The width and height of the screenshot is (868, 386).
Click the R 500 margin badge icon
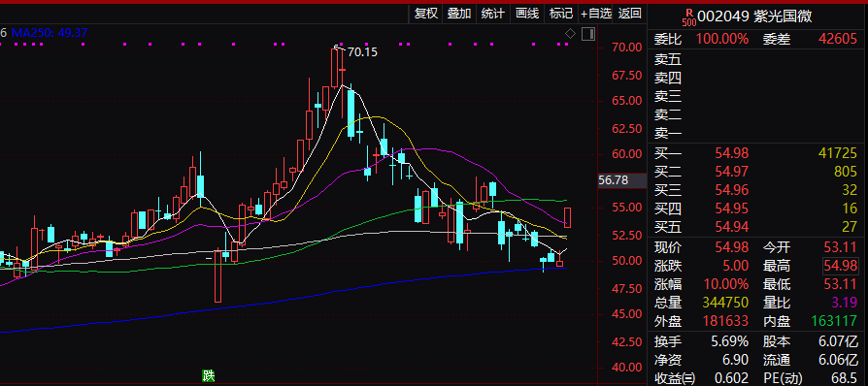[x=688, y=17]
